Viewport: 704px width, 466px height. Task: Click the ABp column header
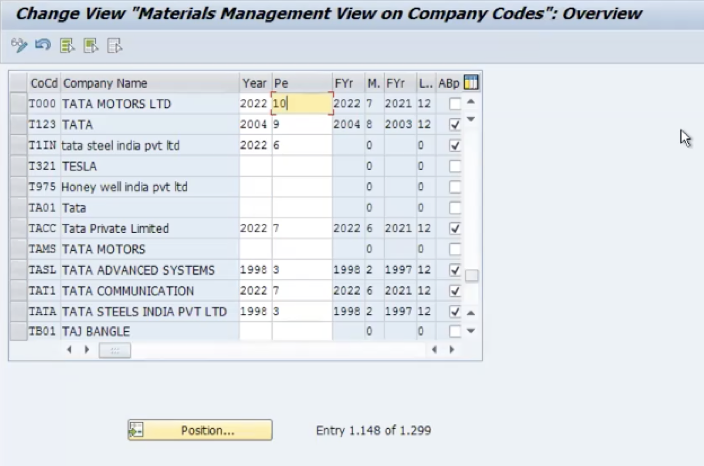449,83
